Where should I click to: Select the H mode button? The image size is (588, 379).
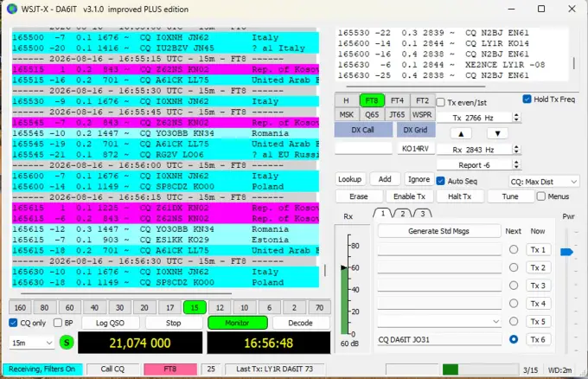346,100
